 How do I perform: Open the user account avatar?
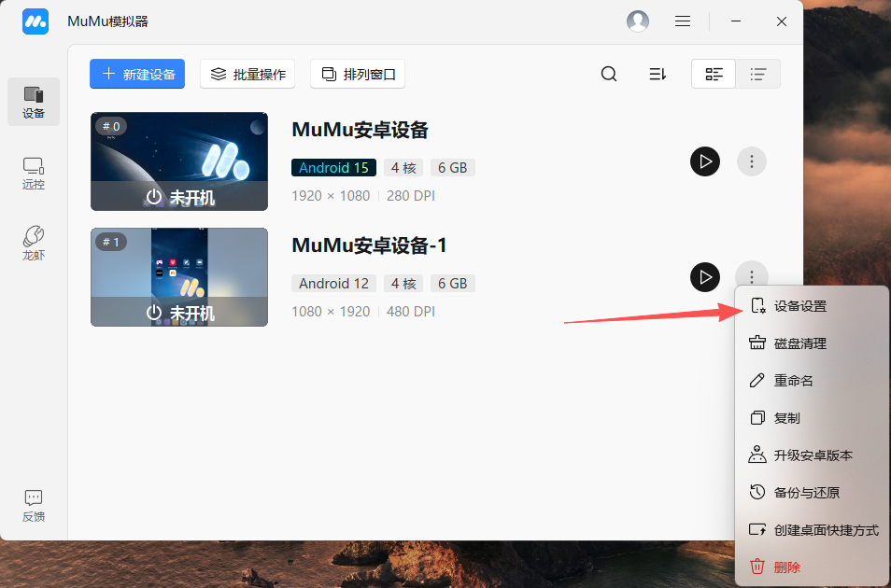pyautogui.click(x=638, y=21)
